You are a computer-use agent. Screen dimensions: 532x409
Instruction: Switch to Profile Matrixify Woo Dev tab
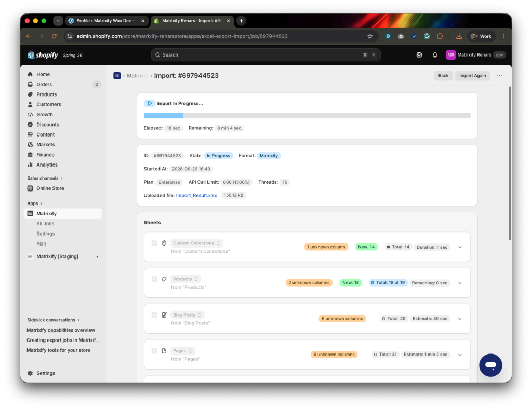pyautogui.click(x=106, y=21)
